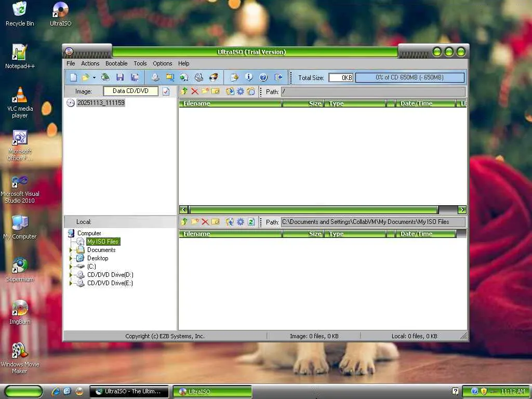Click the blue info Properties icon
The width and height of the screenshot is (532, 399).
tap(249, 77)
